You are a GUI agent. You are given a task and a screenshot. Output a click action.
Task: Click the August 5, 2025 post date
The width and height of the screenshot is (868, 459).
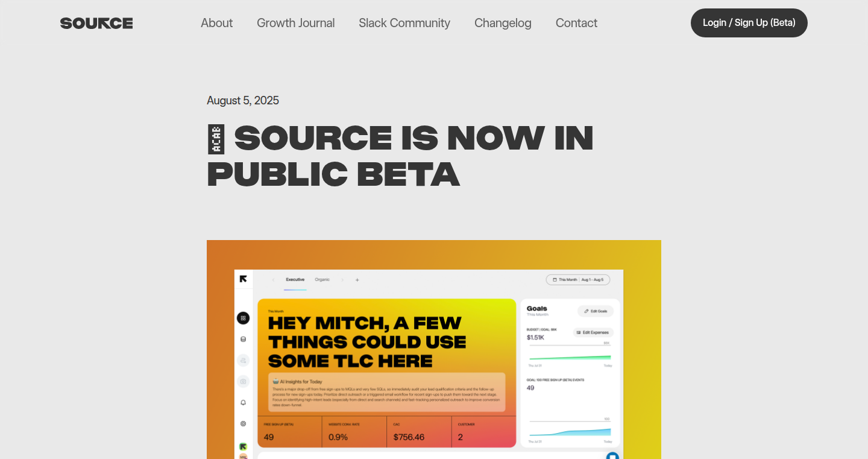click(243, 100)
